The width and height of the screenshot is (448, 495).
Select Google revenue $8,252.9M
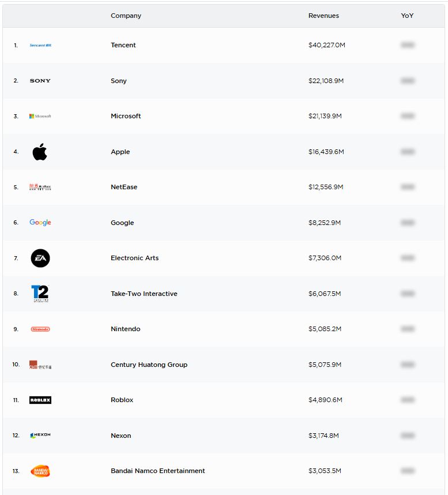pyautogui.click(x=325, y=223)
